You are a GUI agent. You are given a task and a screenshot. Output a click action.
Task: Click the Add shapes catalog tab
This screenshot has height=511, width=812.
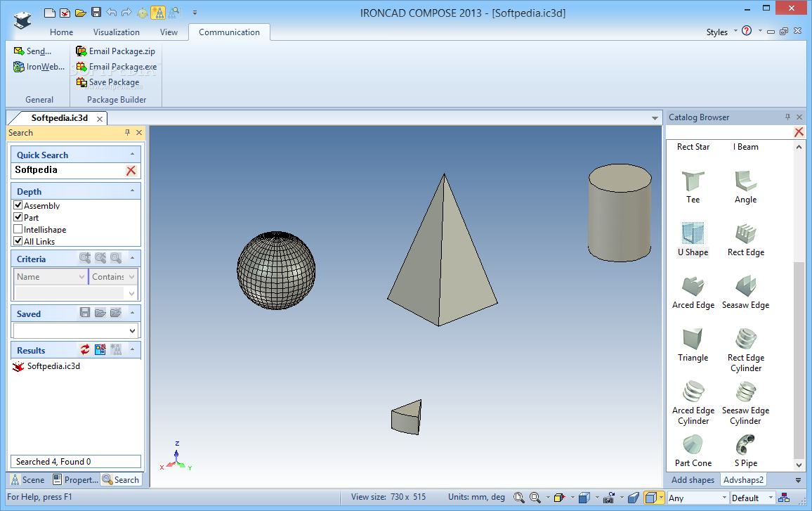(693, 480)
